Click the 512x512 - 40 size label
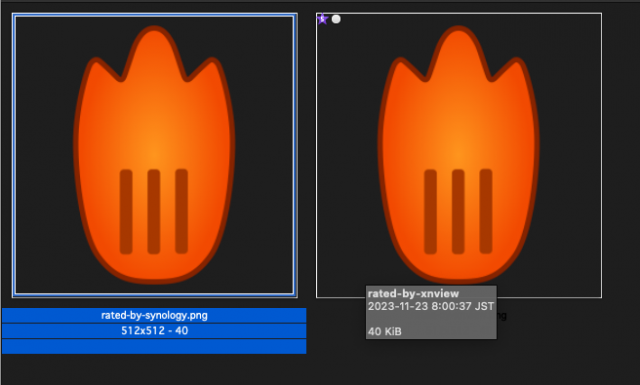 coord(154,331)
